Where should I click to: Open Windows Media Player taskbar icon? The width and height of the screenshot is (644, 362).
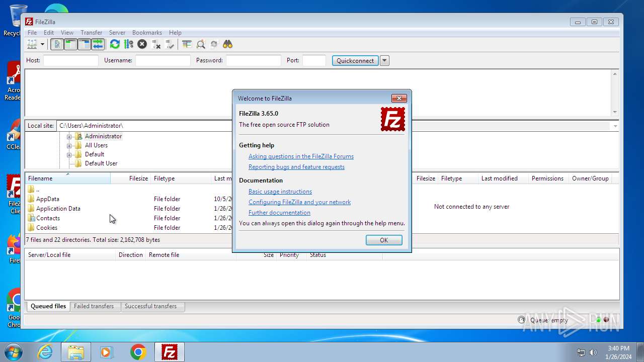click(107, 352)
